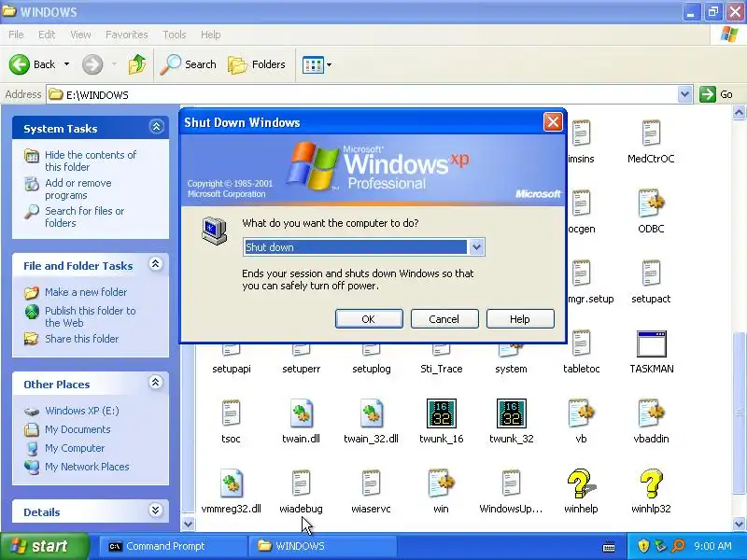This screenshot has width=747, height=560.
Task: Click the Start button
Action: click(x=45, y=546)
